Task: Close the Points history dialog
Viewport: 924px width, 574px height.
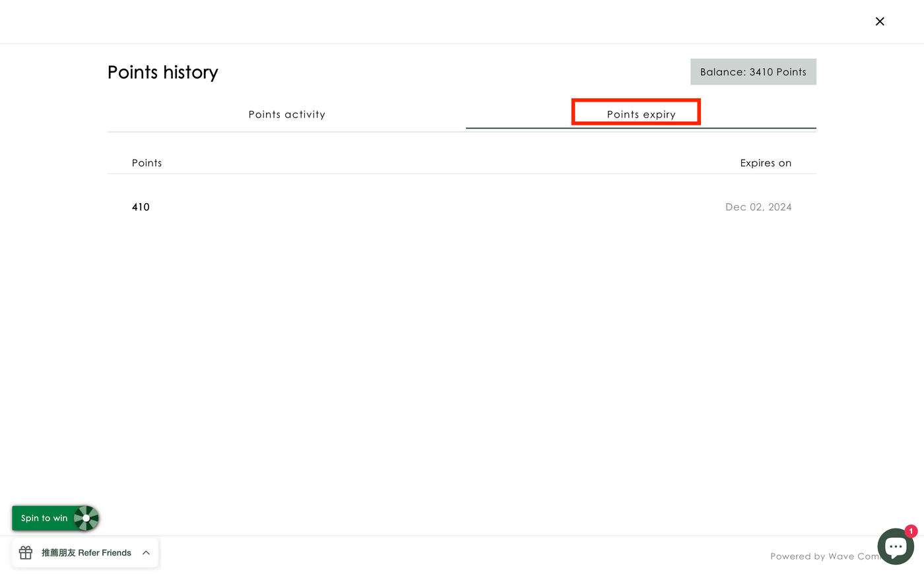Action: pos(880,22)
